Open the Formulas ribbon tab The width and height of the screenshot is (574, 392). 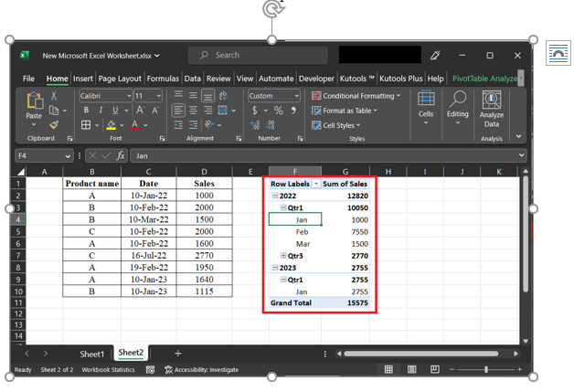click(163, 79)
